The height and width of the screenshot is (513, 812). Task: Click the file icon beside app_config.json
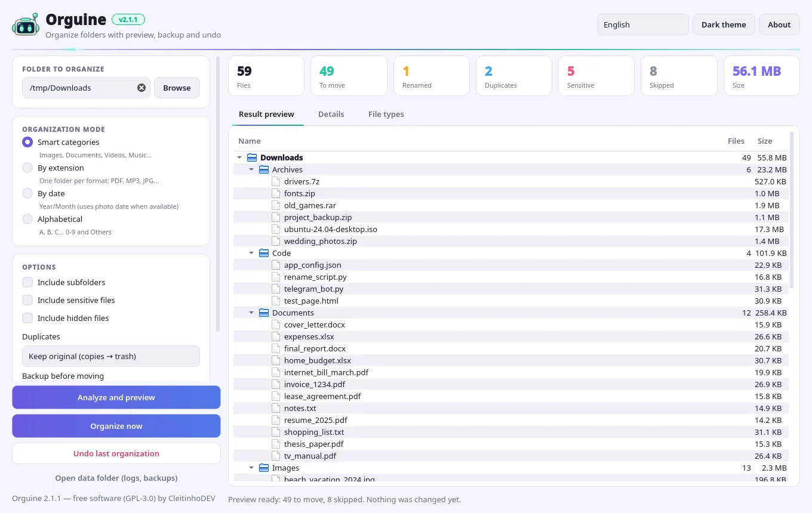(x=276, y=265)
